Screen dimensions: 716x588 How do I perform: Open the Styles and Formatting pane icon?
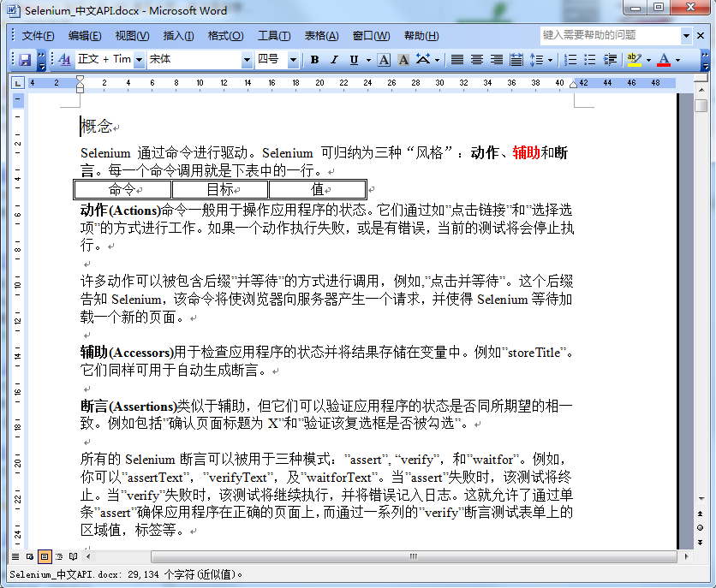[x=64, y=60]
